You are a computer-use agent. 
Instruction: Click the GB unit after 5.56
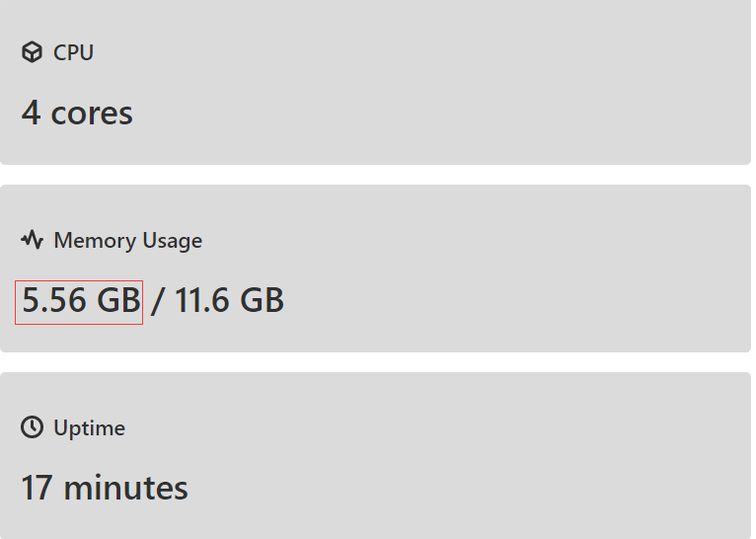click(116, 301)
